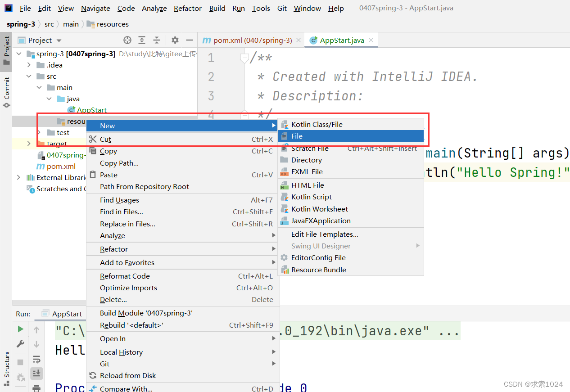Image resolution: width=570 pixels, height=392 pixels.
Task: Open the Project view dropdown
Action: 59,40
